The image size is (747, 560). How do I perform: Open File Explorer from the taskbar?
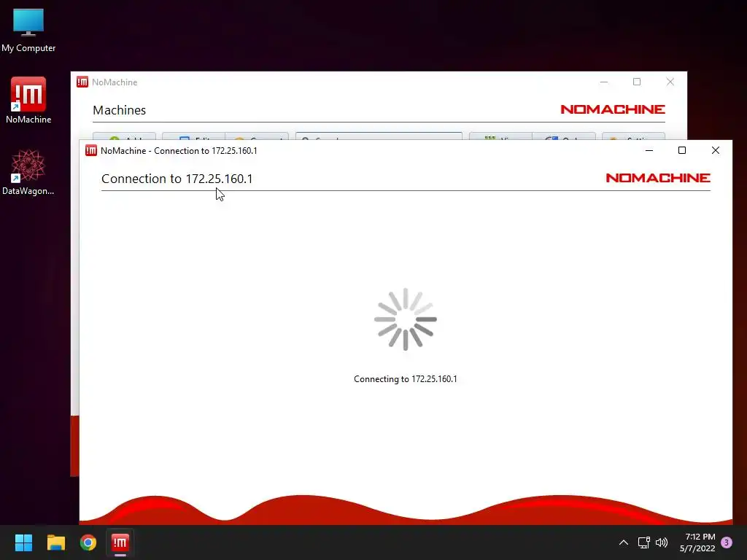[55, 542]
